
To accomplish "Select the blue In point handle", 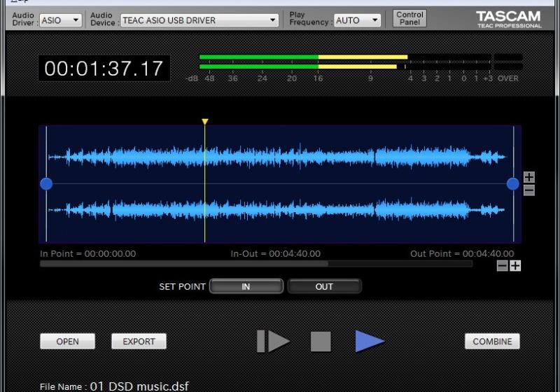I will (x=46, y=184).
